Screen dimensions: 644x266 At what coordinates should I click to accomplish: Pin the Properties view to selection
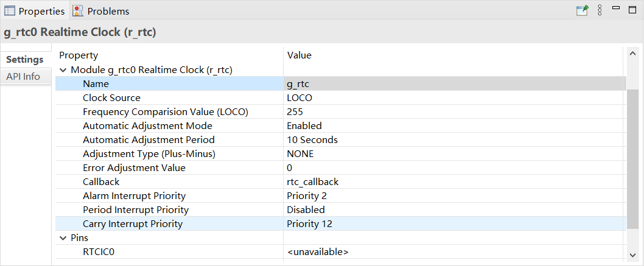click(x=583, y=10)
